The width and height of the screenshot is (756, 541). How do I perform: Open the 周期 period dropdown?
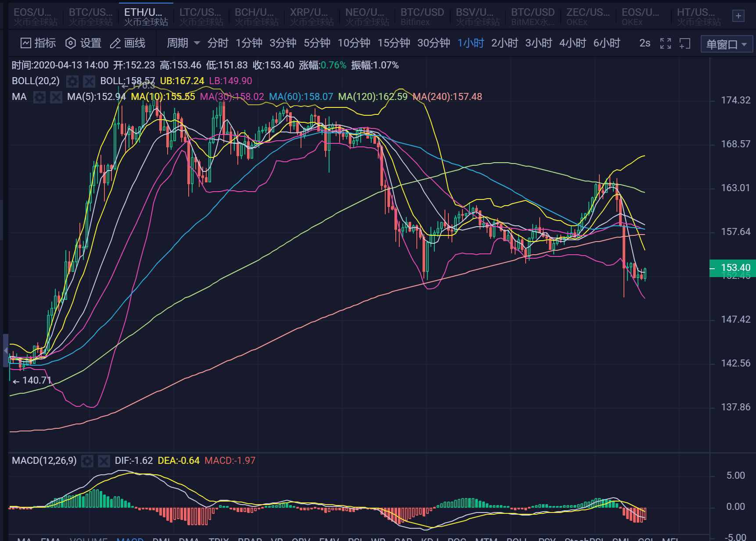(x=181, y=43)
